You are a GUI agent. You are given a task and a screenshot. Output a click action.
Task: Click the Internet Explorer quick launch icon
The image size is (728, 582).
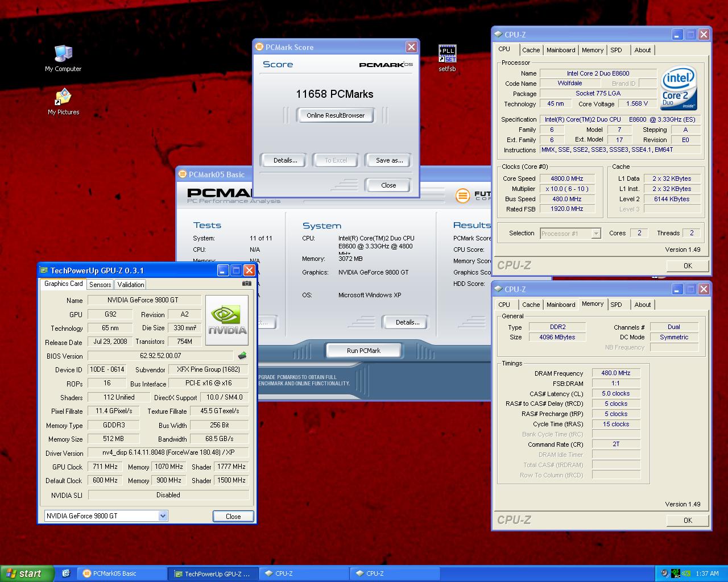(66, 573)
